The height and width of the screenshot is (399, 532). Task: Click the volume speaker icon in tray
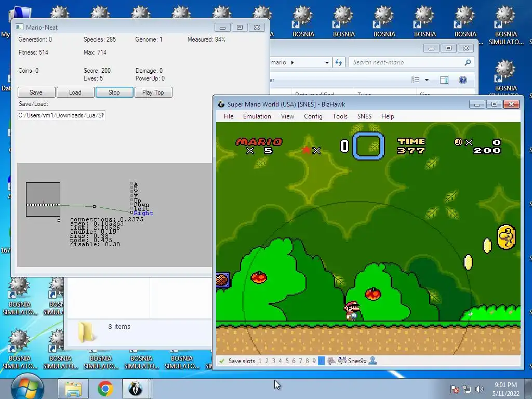pyautogui.click(x=479, y=389)
